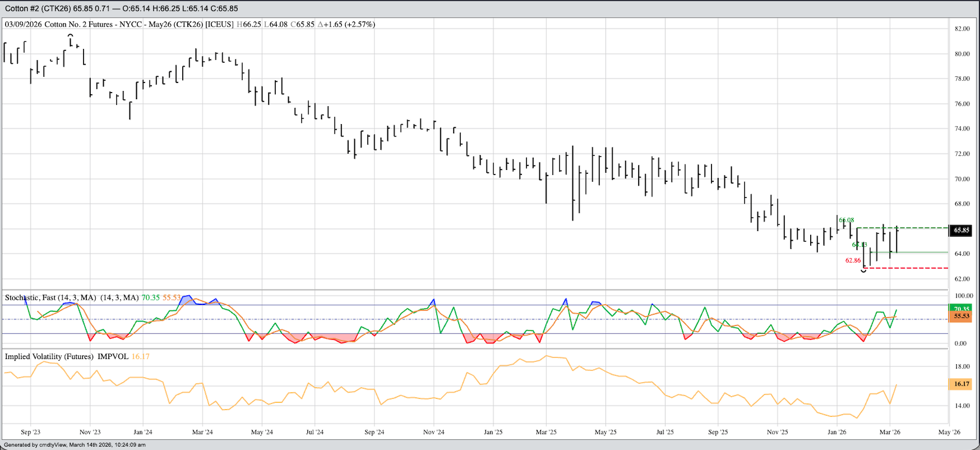Click the arc marker at the chart low
This screenshot has width=980, height=450.
[x=863, y=272]
